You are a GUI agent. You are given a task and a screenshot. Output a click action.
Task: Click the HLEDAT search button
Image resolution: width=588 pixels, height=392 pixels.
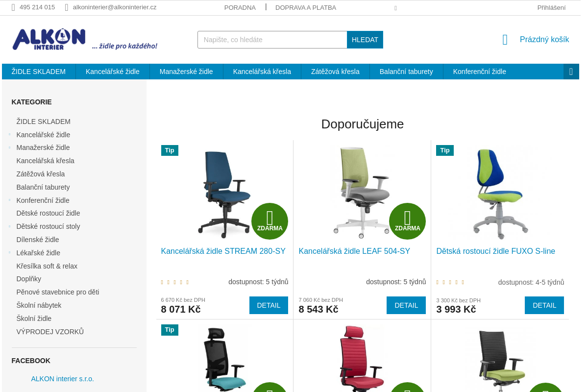365,40
